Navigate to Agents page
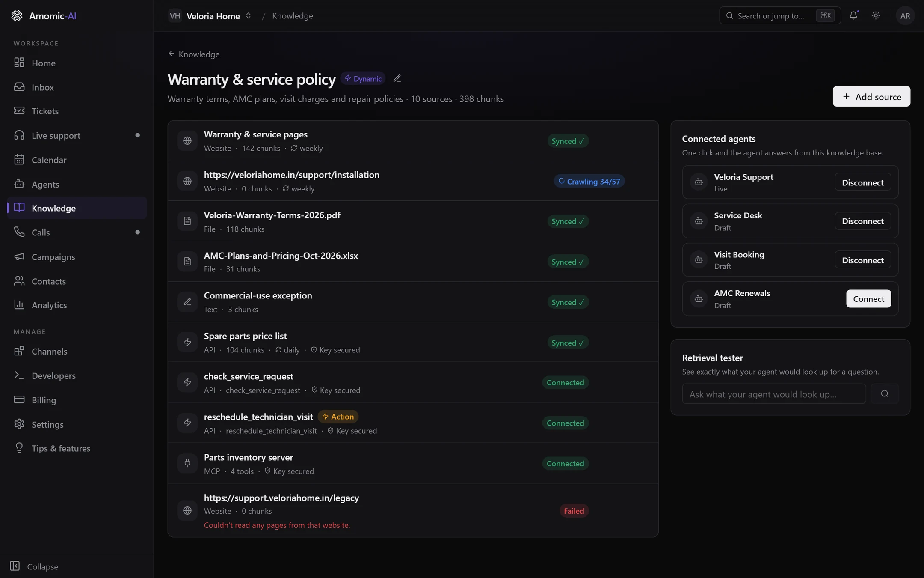The height and width of the screenshot is (578, 924). (x=77, y=184)
